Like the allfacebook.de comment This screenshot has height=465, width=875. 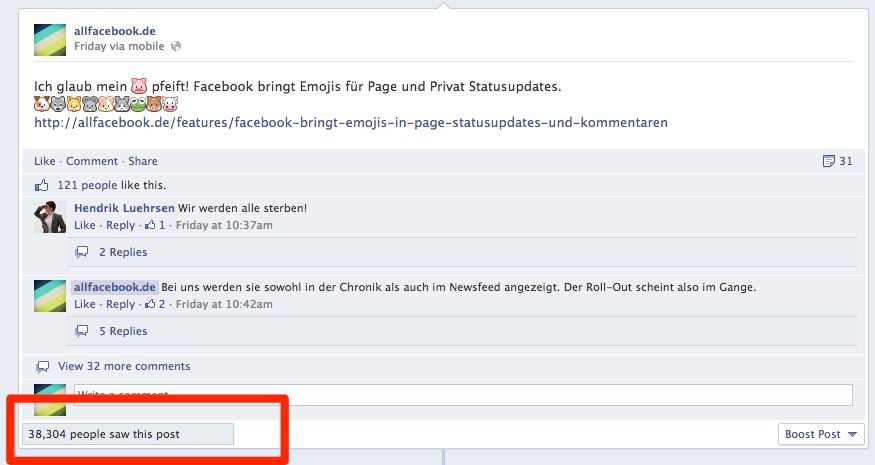85,305
